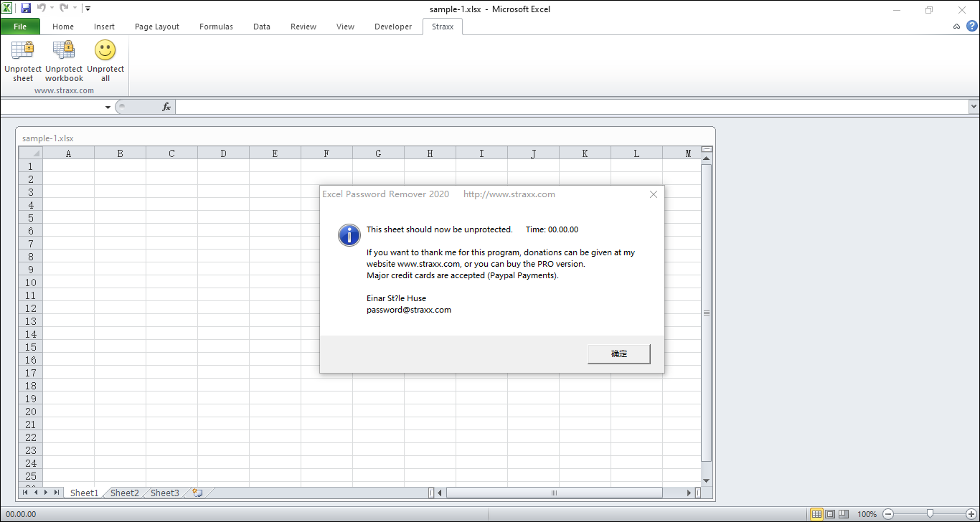Click the vertical scrollbar up arrow
Viewport: 980px width, 522px height.
click(707, 158)
